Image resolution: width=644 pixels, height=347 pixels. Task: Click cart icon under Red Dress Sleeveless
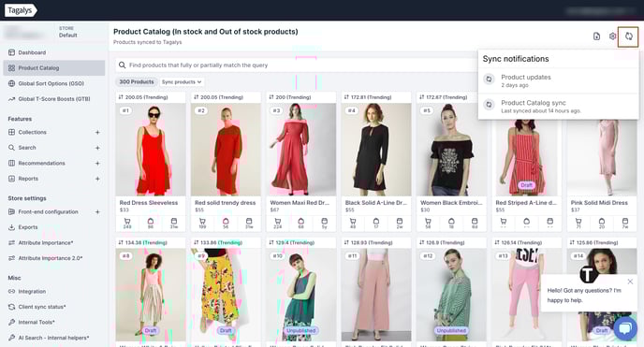(x=127, y=222)
